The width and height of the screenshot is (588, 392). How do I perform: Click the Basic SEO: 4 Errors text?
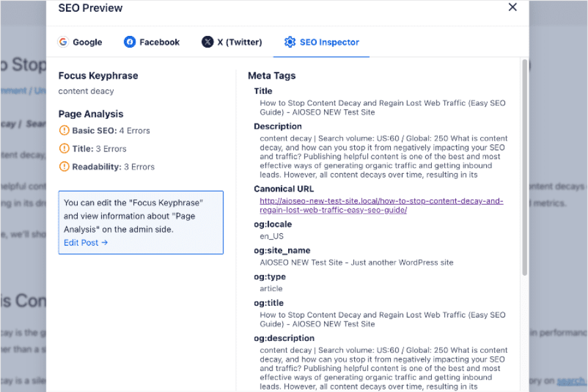tap(111, 130)
